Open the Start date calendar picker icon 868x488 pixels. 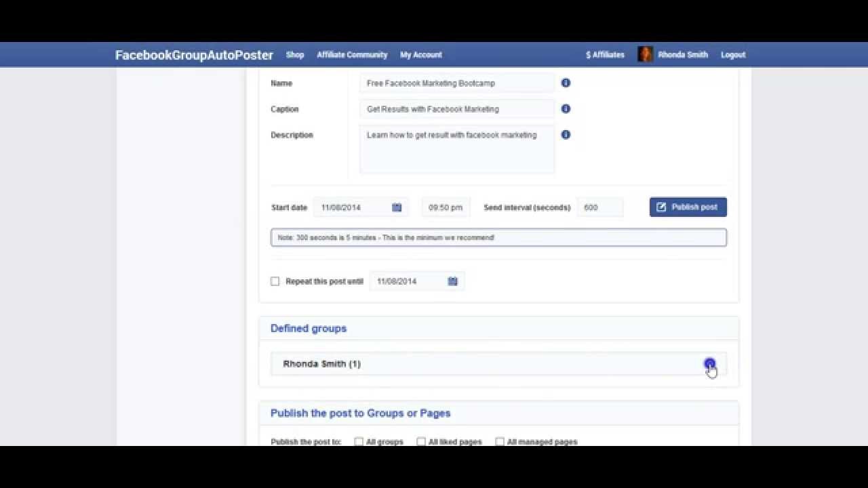tap(397, 207)
